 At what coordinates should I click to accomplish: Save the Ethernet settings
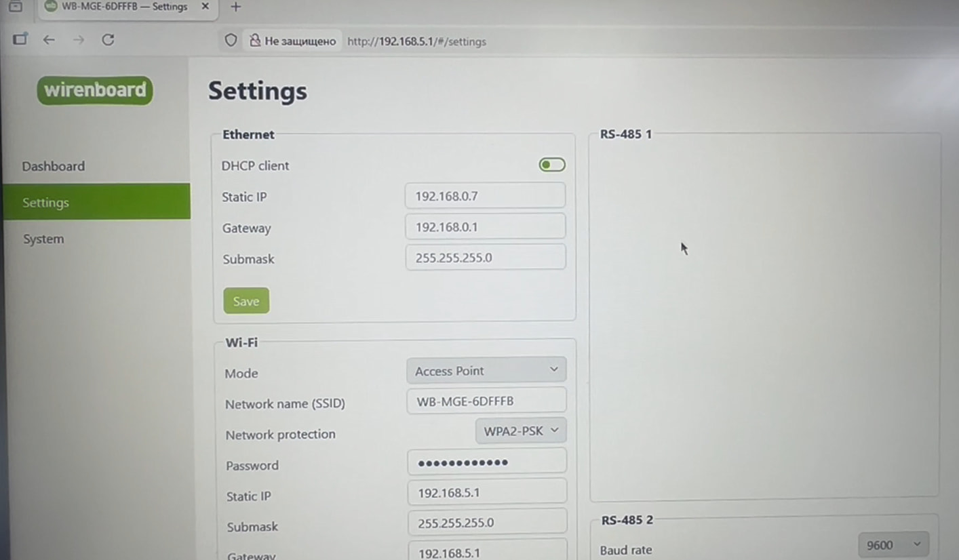(x=246, y=301)
